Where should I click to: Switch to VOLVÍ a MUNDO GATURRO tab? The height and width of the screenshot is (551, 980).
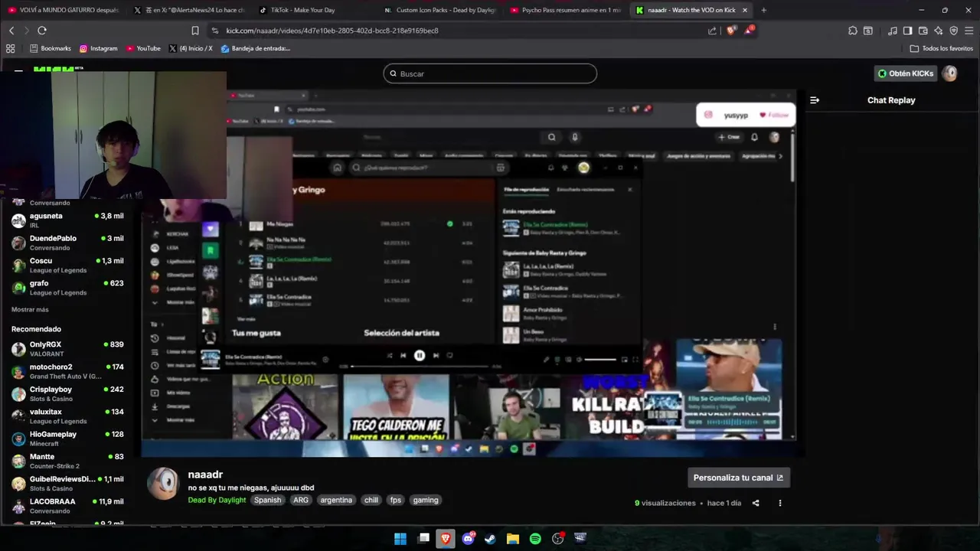(64, 10)
